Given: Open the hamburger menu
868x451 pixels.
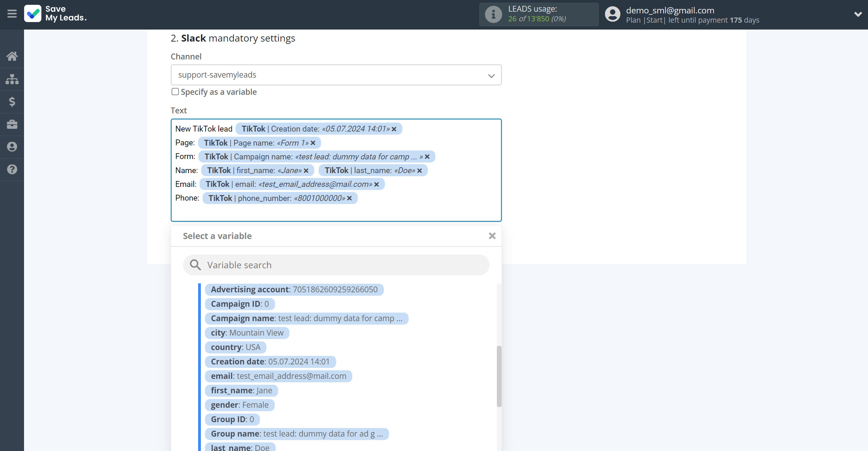Looking at the screenshot, I should click(x=12, y=14).
